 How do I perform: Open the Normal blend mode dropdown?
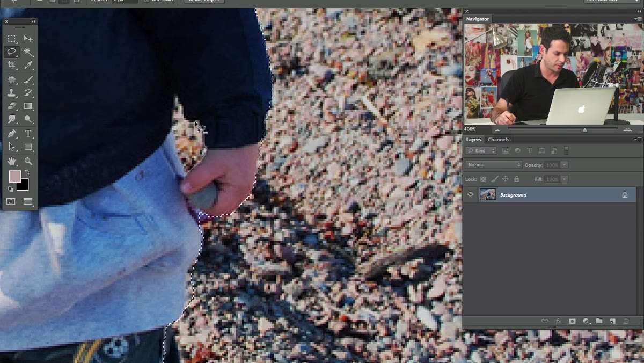click(x=493, y=165)
